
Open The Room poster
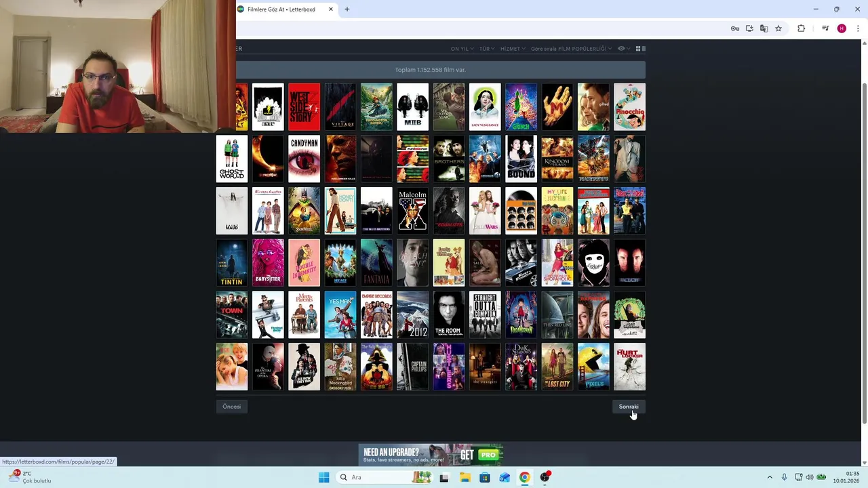pos(449,314)
